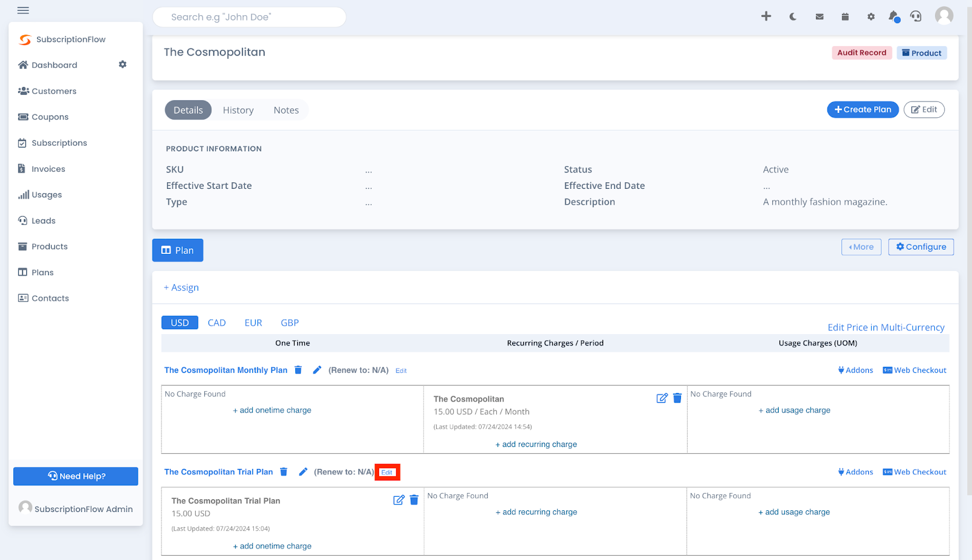Click the plus quick-create icon in the top bar
The image size is (972, 560).
point(766,16)
